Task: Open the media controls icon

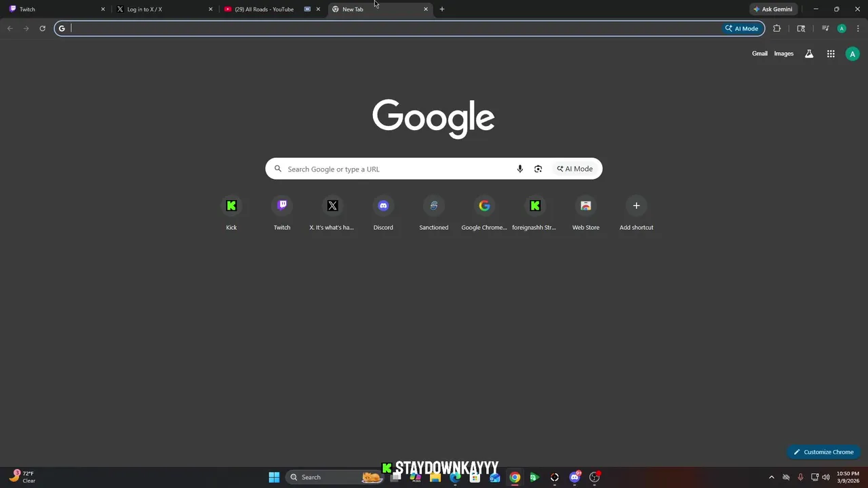Action: (x=825, y=28)
